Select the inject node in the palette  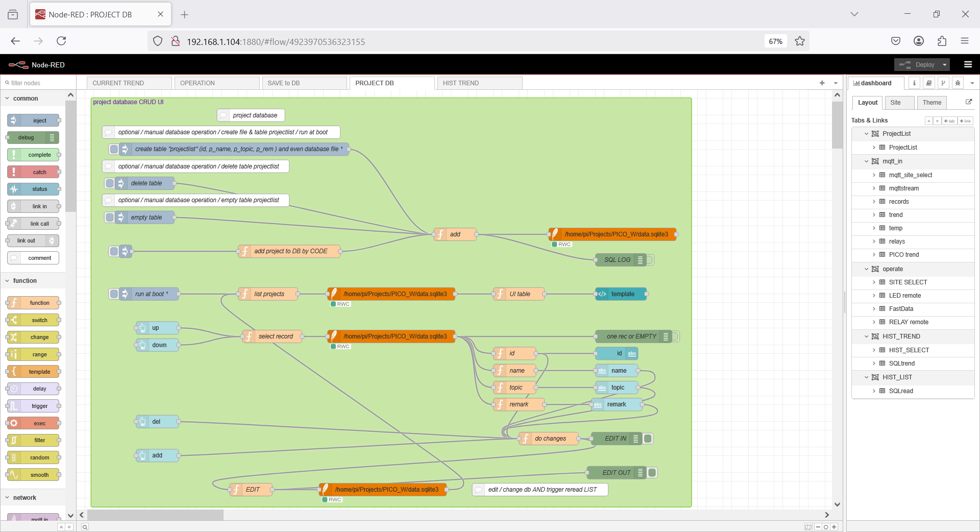click(x=33, y=120)
